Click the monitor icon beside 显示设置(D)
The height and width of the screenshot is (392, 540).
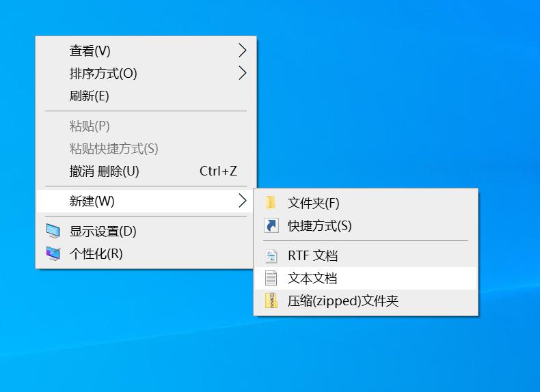coord(53,231)
